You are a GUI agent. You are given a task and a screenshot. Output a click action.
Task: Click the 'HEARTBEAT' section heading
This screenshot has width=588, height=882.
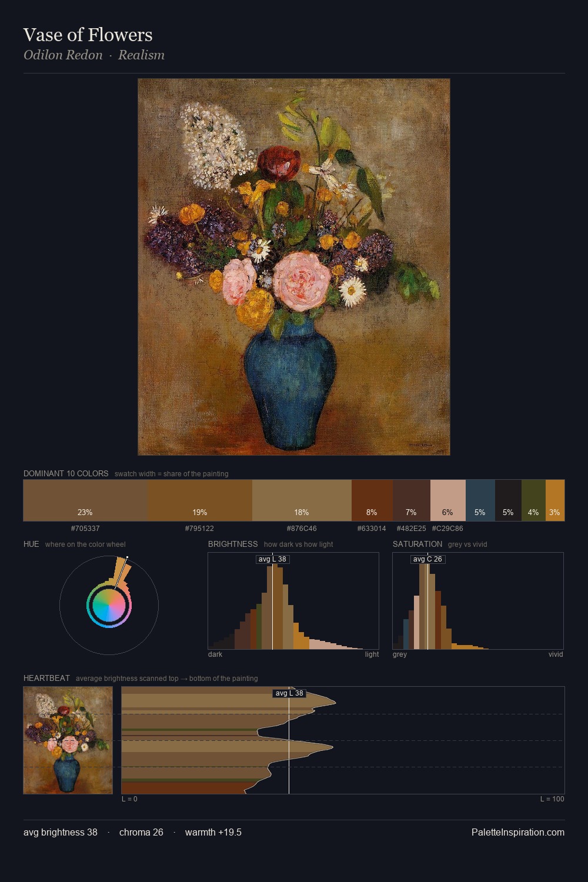[46, 678]
